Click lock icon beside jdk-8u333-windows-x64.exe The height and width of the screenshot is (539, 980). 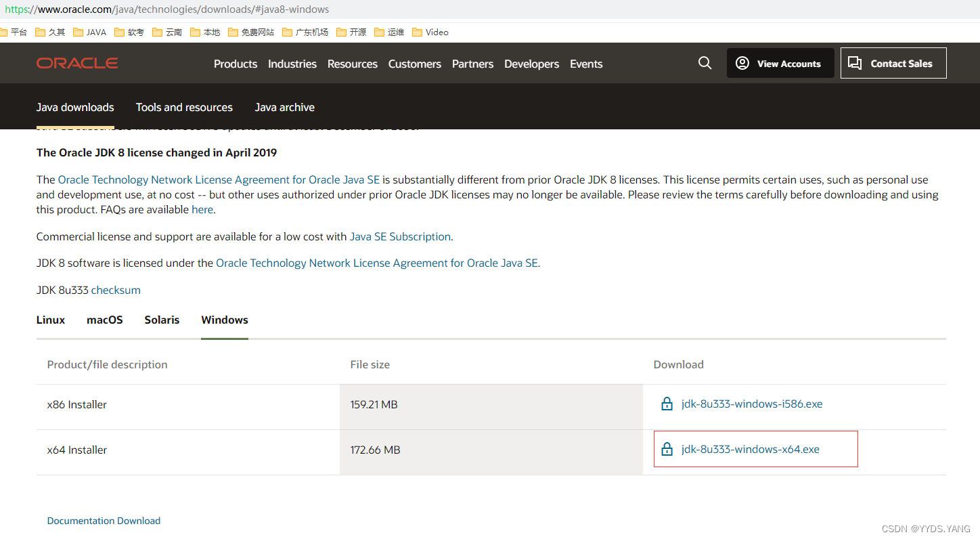pyautogui.click(x=667, y=449)
